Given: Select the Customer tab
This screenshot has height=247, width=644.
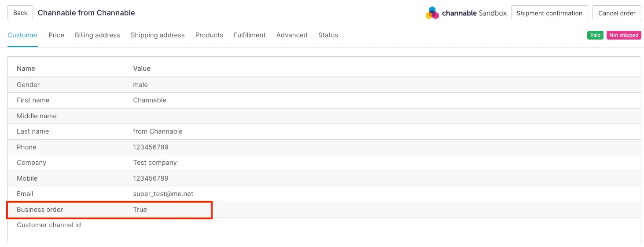Looking at the screenshot, I should pos(23,35).
